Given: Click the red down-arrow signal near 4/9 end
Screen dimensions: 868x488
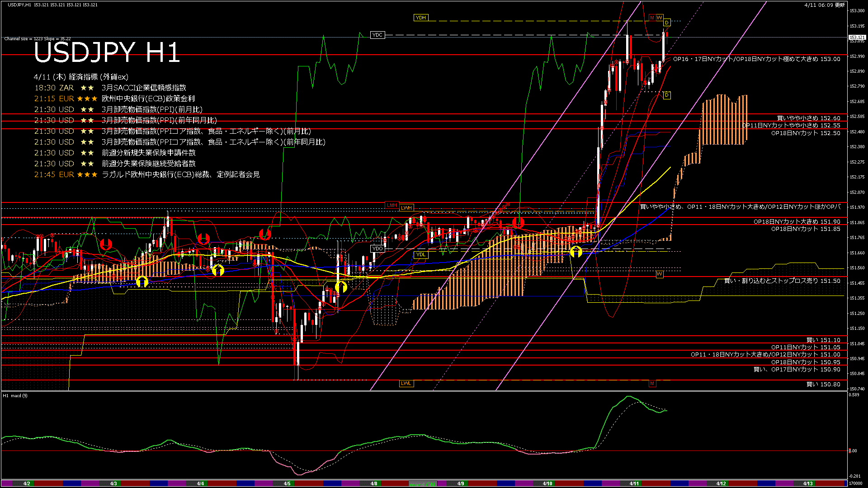Looking at the screenshot, I should coord(518,222).
